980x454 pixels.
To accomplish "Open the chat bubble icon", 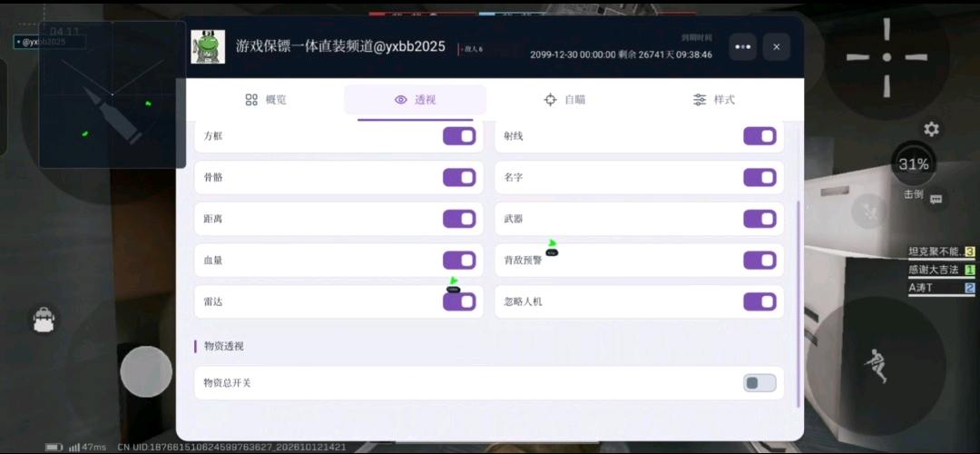I will (936, 200).
